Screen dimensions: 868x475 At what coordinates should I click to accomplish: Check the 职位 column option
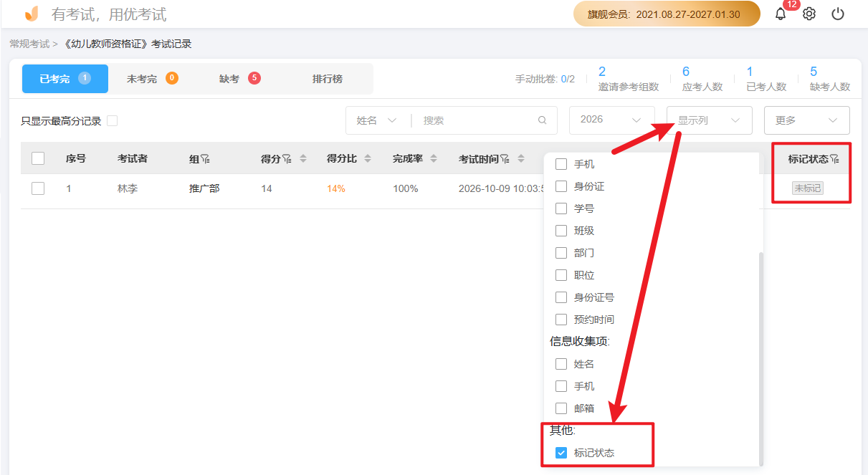[561, 275]
